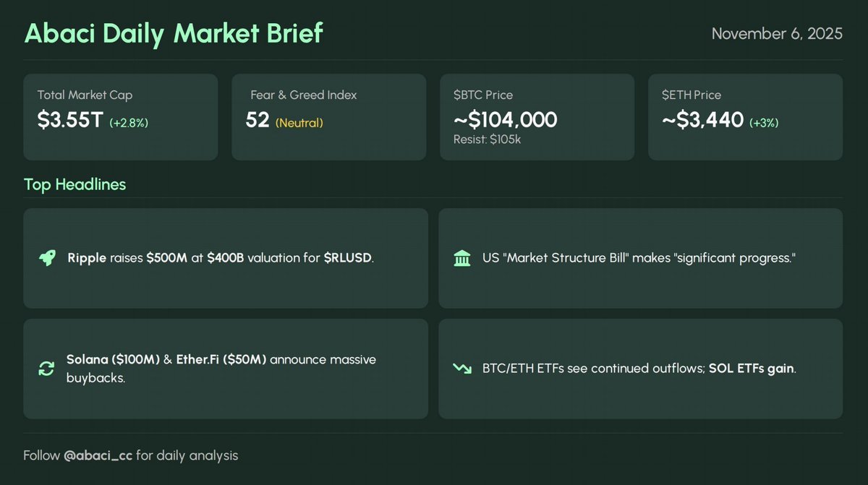Image resolution: width=868 pixels, height=485 pixels.
Task: Click the (+2.8%) change label
Action: click(129, 123)
